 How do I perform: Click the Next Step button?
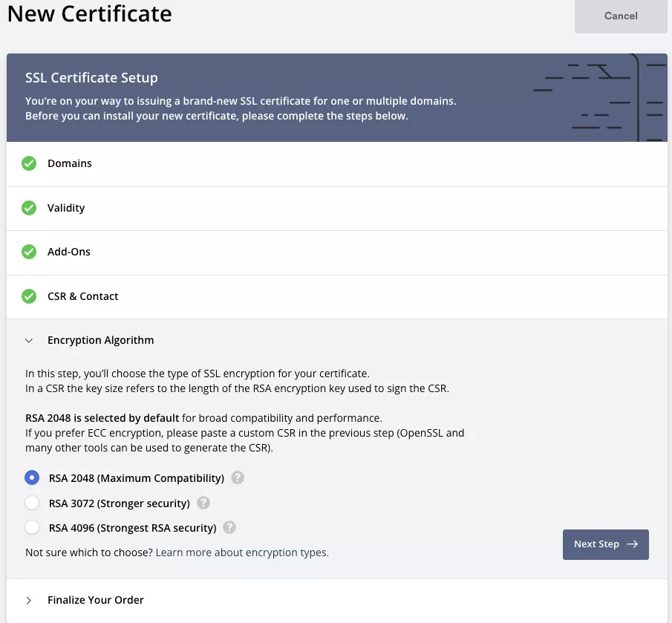(x=605, y=544)
